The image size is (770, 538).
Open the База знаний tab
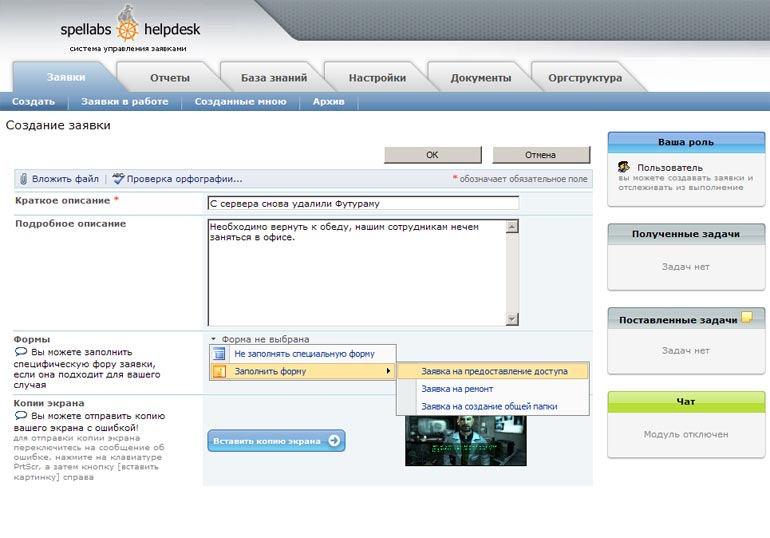click(274, 78)
